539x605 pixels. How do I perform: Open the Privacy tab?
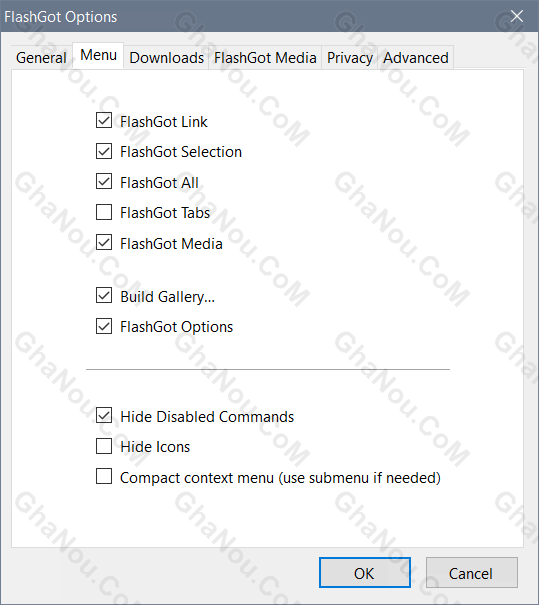(350, 58)
